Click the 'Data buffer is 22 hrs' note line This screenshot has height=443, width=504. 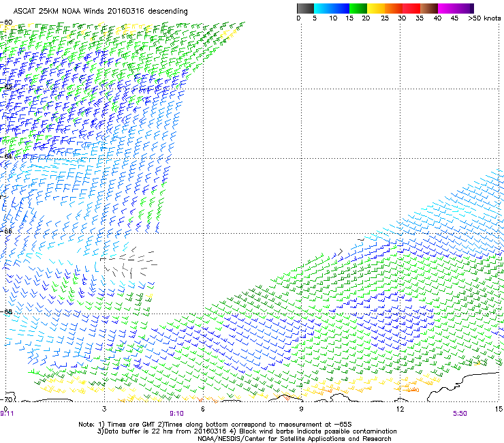click(x=247, y=431)
